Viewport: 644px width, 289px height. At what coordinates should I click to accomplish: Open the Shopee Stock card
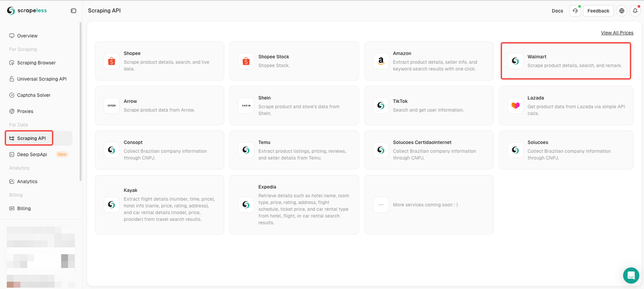(294, 61)
